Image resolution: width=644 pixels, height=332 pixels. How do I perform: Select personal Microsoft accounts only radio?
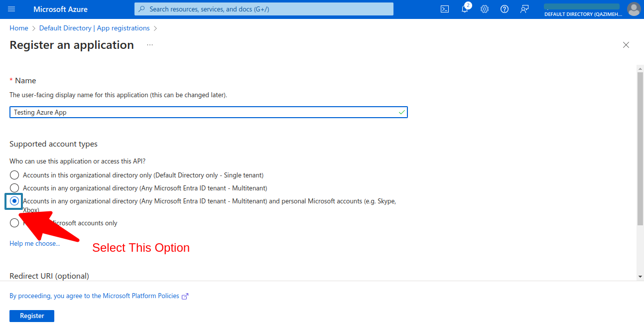pyautogui.click(x=14, y=223)
